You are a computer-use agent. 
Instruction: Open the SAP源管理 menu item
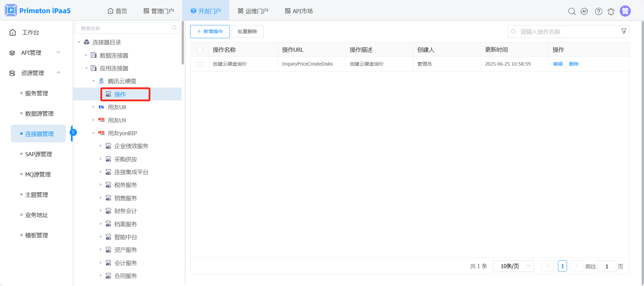pyautogui.click(x=38, y=154)
